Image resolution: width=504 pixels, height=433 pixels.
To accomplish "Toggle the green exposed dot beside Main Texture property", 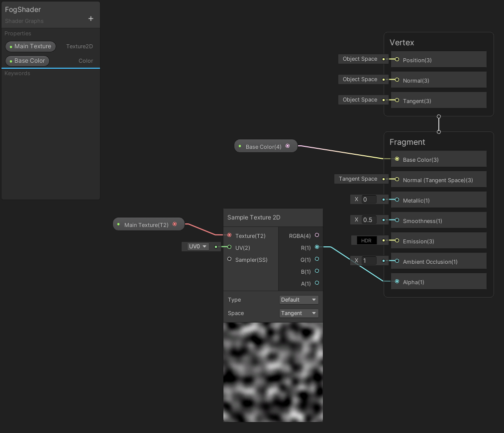I will pyautogui.click(x=11, y=46).
